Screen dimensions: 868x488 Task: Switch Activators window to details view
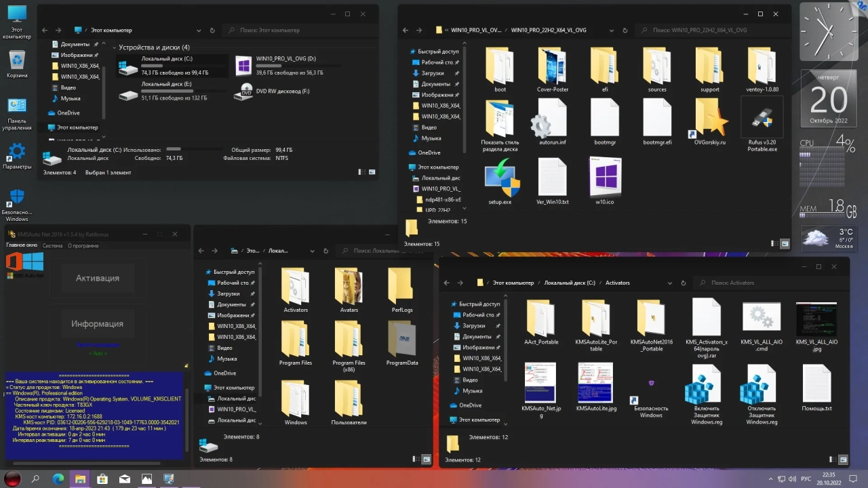click(x=832, y=460)
